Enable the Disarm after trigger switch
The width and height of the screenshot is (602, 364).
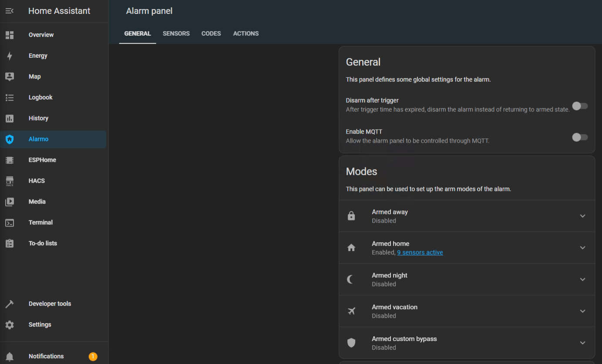579,106
